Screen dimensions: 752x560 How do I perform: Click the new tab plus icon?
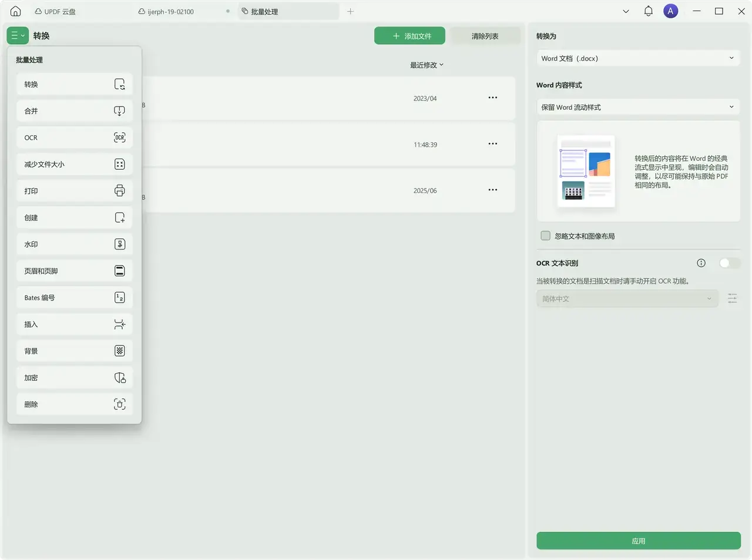point(350,11)
